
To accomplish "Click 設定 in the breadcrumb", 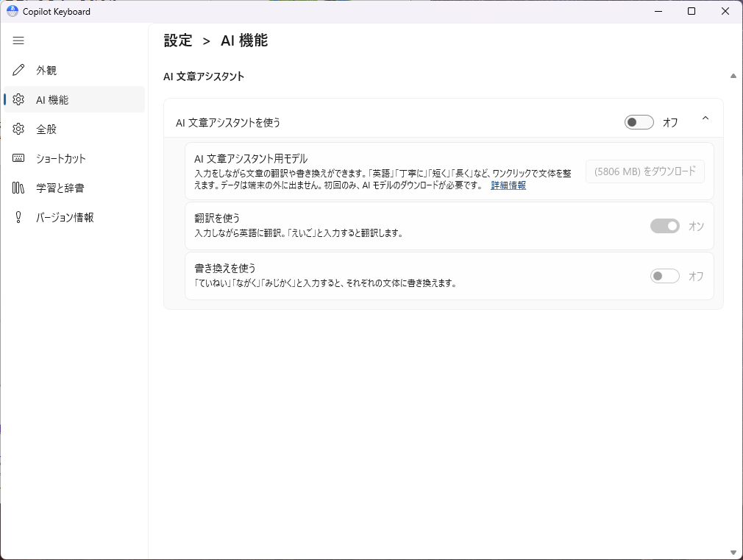I will (178, 40).
